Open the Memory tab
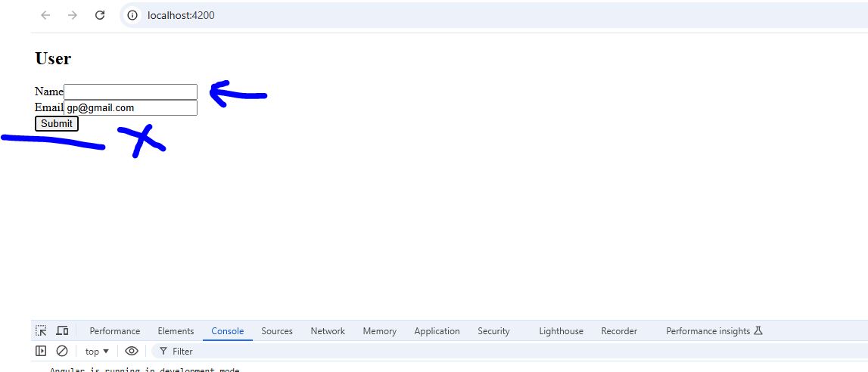Viewport: 868px width, 372px height. (379, 331)
